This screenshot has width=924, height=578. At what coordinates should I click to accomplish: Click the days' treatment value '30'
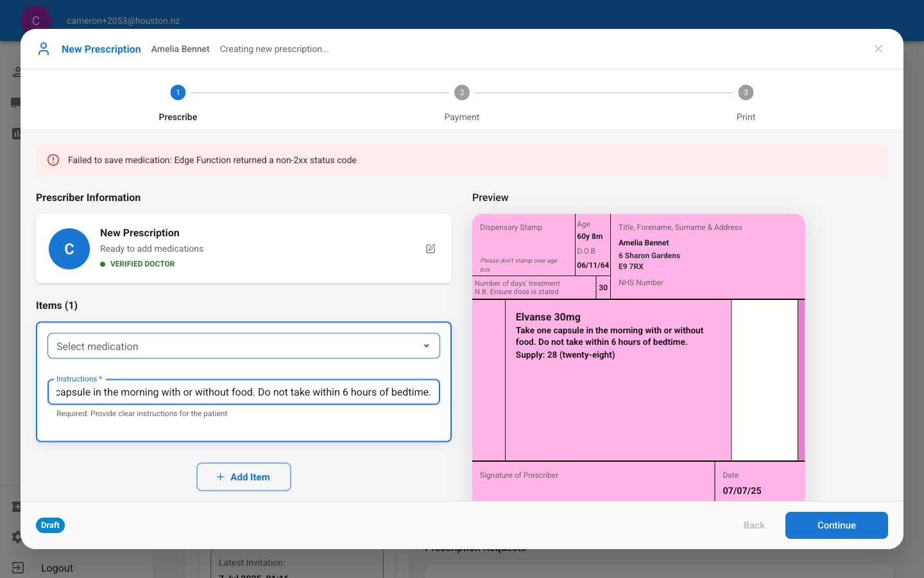pyautogui.click(x=603, y=288)
